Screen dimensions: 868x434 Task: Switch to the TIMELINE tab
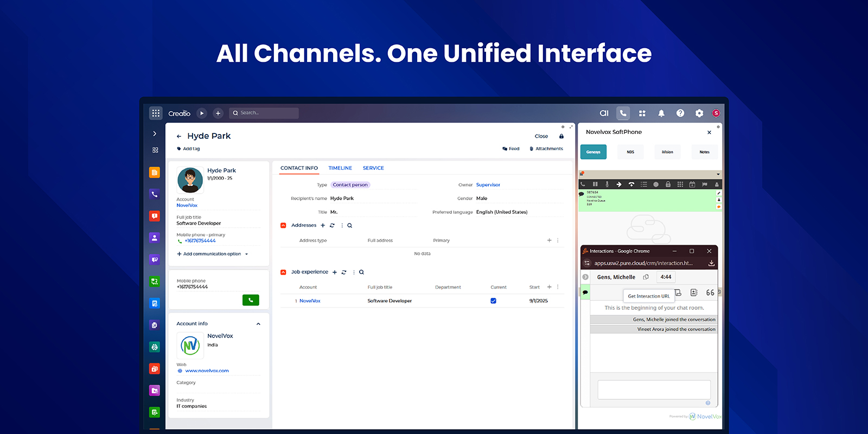[x=340, y=168]
